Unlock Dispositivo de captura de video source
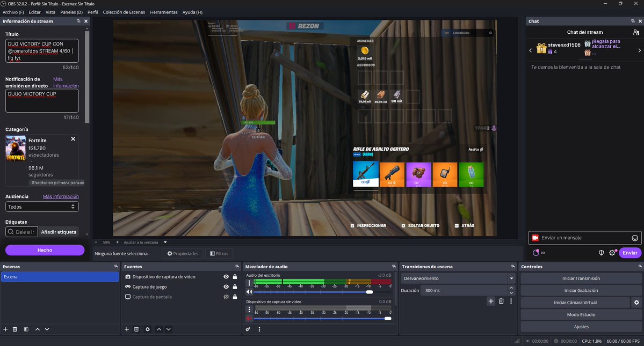The height and width of the screenshot is (346, 644). (235, 277)
